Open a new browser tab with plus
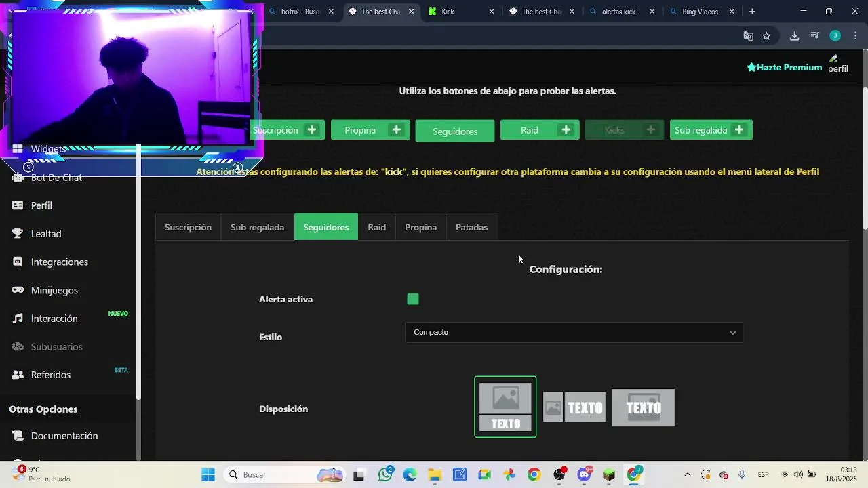 click(x=752, y=12)
